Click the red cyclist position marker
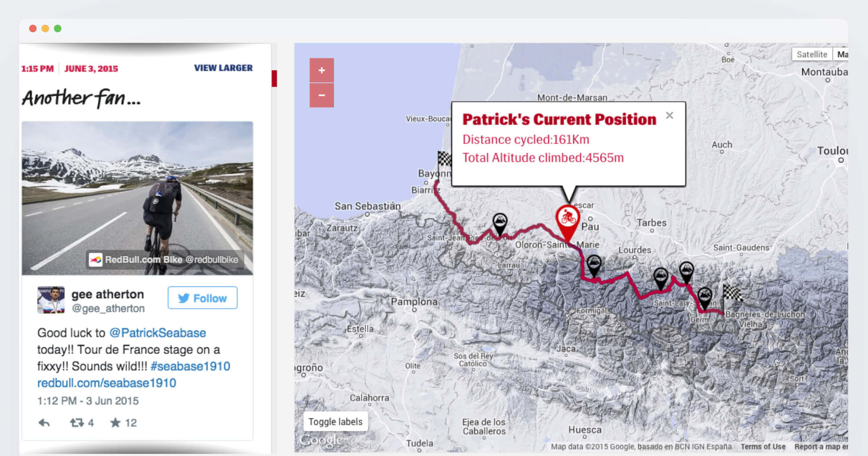 tap(568, 222)
